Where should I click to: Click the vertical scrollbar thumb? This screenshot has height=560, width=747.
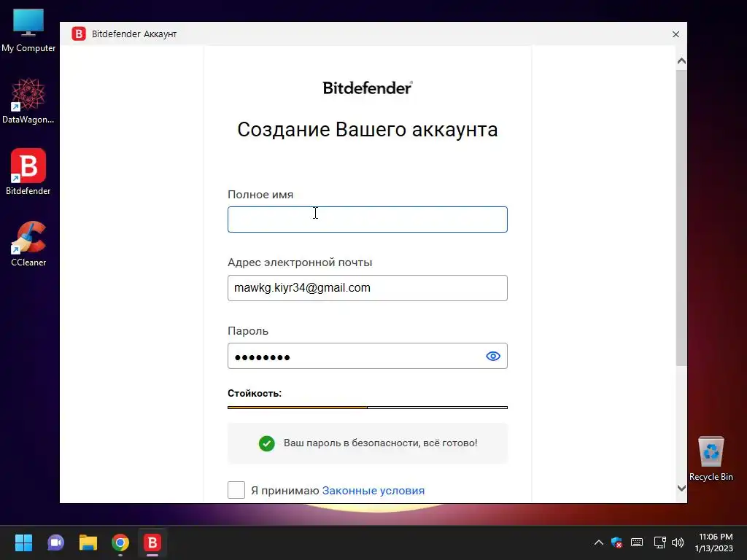coord(681,218)
